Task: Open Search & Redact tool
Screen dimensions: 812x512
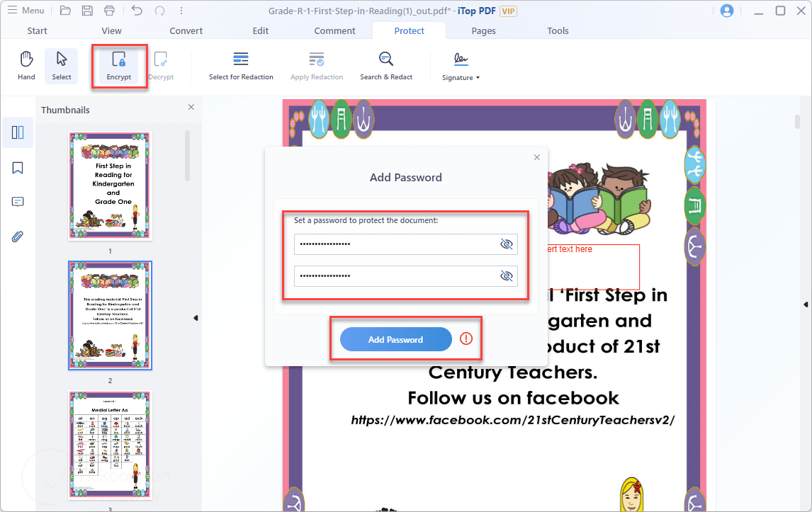Action: pos(386,65)
